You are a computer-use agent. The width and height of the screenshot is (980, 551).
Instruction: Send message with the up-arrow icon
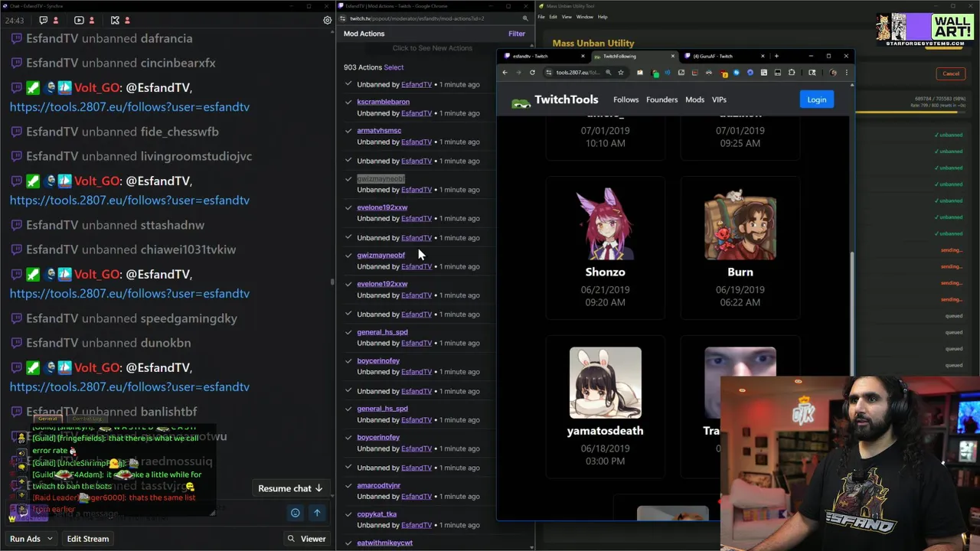point(317,513)
